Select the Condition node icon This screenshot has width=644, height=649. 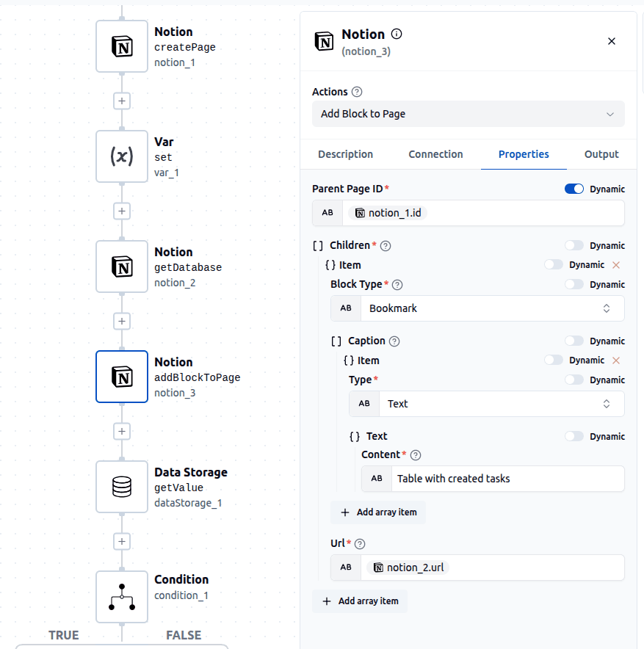[x=122, y=597]
